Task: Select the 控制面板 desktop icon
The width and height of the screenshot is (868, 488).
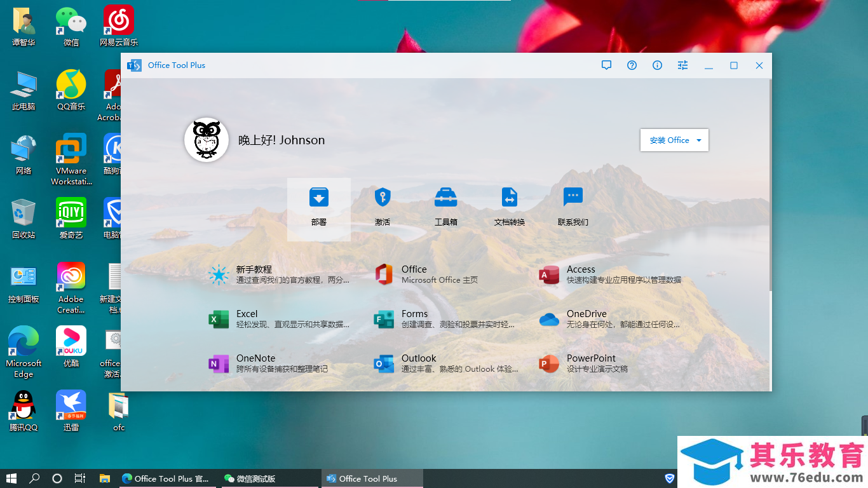Action: pyautogui.click(x=24, y=283)
